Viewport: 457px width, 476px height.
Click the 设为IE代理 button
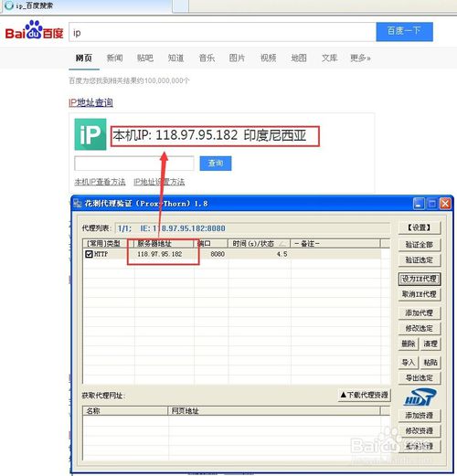coord(420,279)
